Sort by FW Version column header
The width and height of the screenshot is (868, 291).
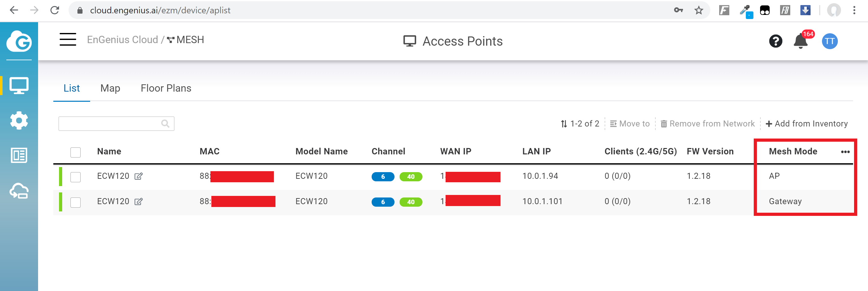pyautogui.click(x=710, y=152)
